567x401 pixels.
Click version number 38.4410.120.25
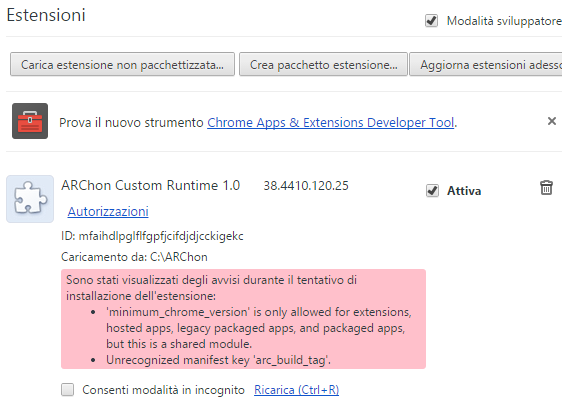(x=306, y=185)
